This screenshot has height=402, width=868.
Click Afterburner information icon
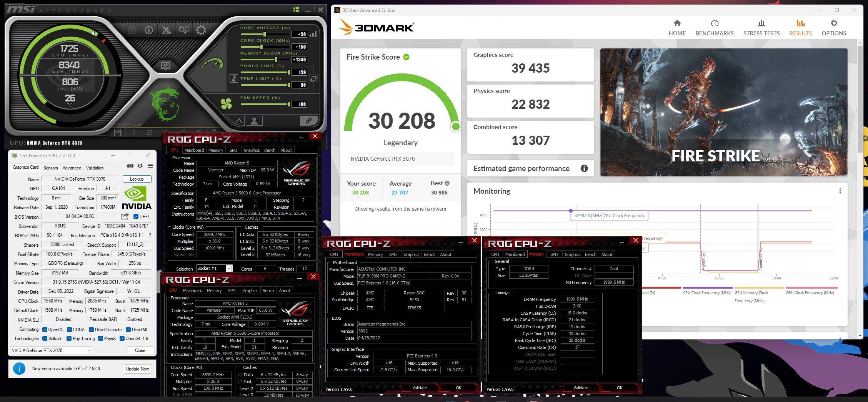pyautogui.click(x=149, y=30)
